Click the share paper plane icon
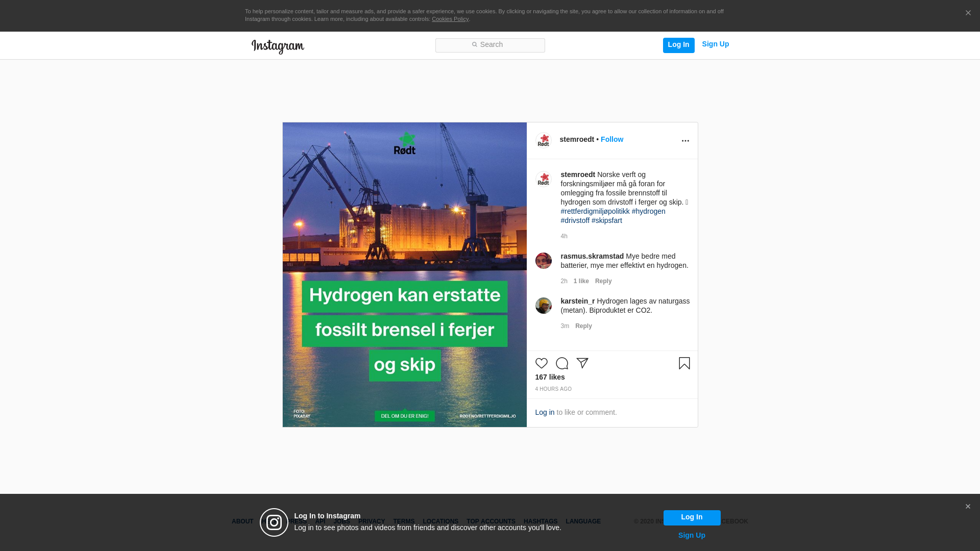 582,363
